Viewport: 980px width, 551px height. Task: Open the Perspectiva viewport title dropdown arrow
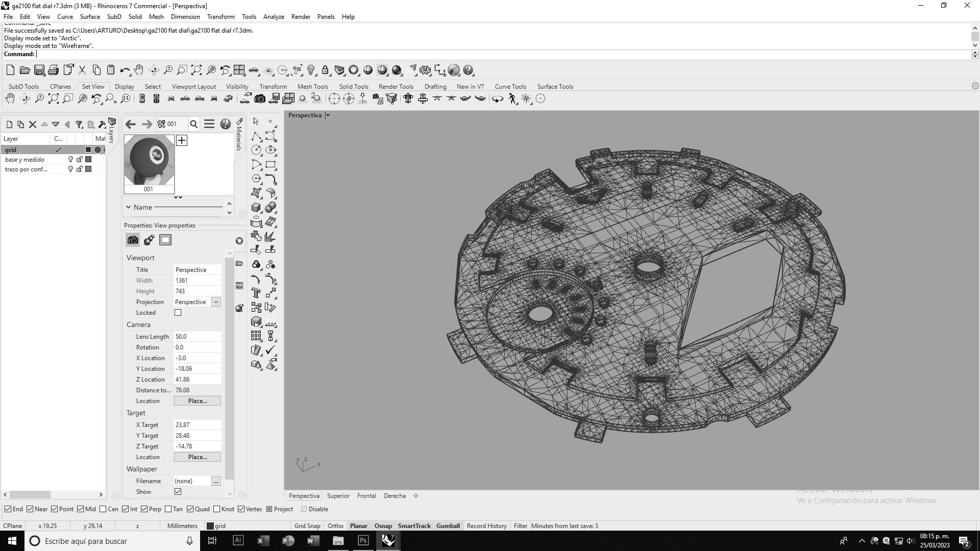tap(328, 115)
